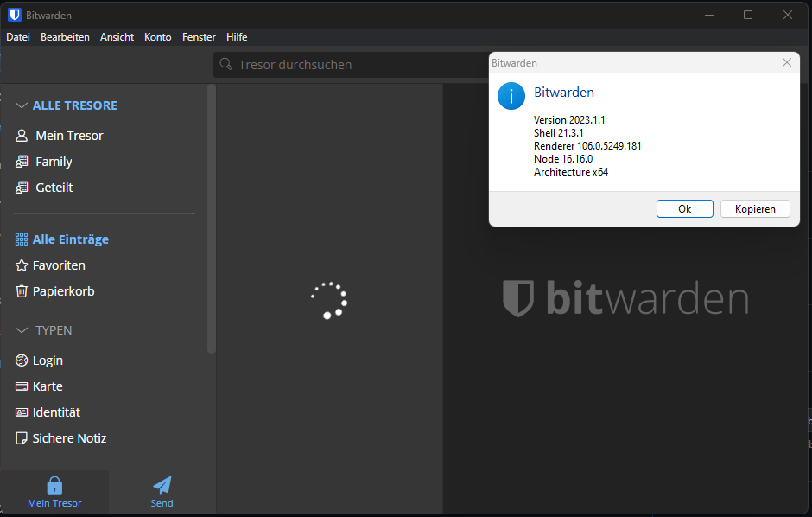Viewport: 812px width, 517px height.
Task: Open the Hilfe menu
Action: (x=237, y=37)
